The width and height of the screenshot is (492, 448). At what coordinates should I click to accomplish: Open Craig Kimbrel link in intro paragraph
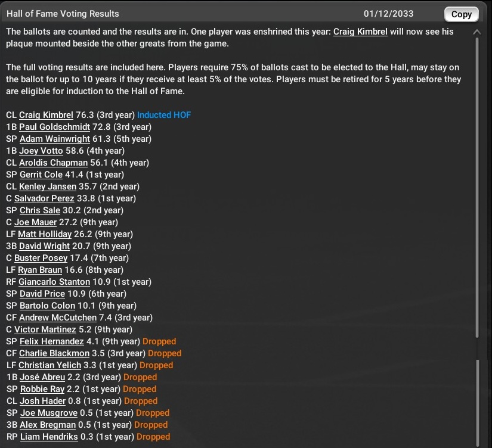tap(360, 32)
